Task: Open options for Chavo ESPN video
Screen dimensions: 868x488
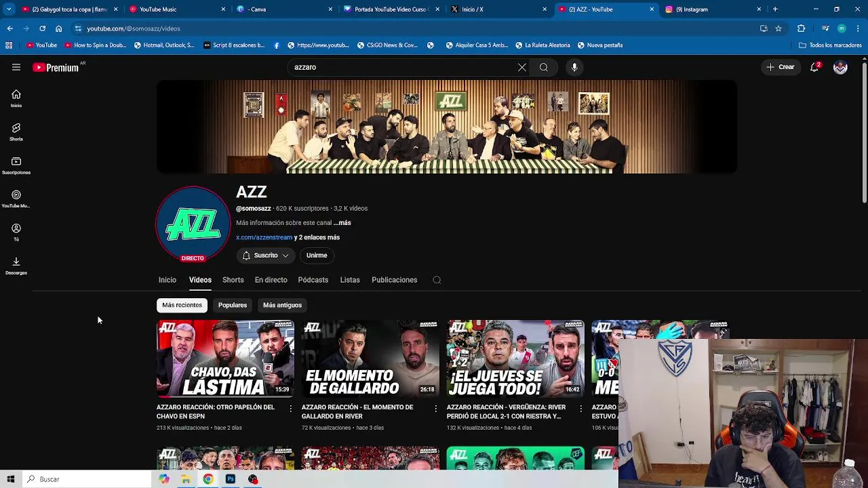Action: (x=291, y=408)
